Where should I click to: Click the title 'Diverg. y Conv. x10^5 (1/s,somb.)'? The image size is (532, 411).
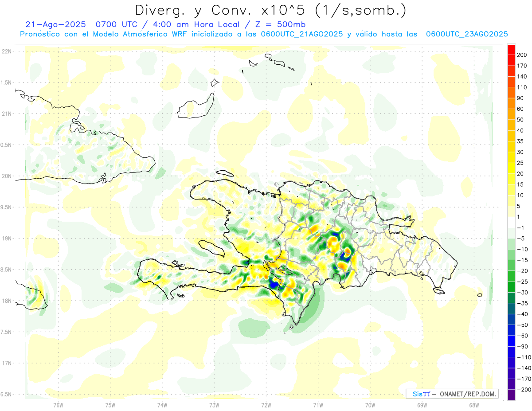[270, 10]
